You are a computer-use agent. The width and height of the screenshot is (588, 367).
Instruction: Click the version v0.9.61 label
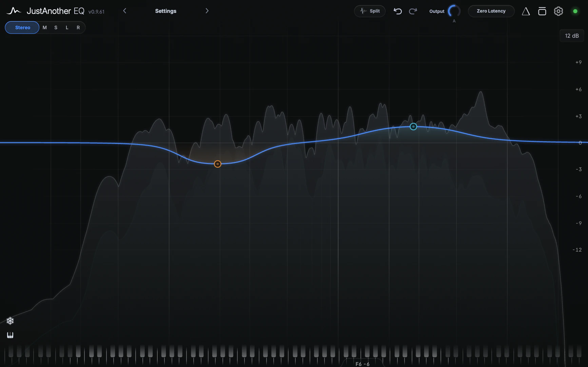click(96, 12)
